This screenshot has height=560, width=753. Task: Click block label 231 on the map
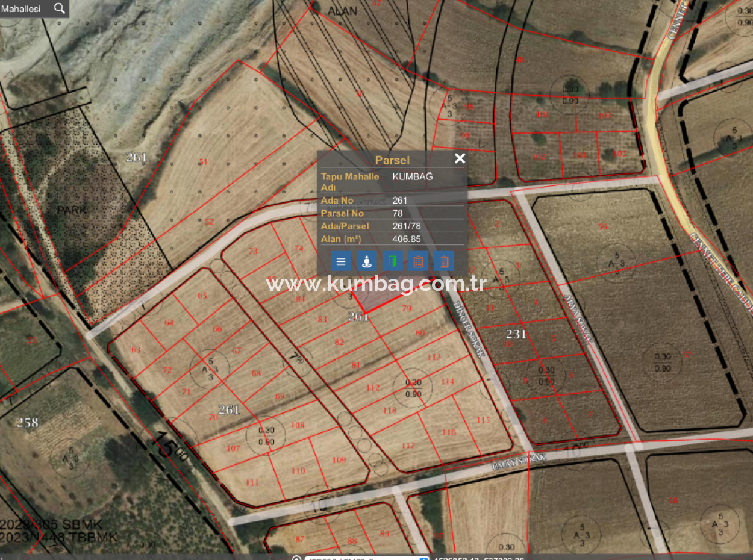pyautogui.click(x=516, y=334)
